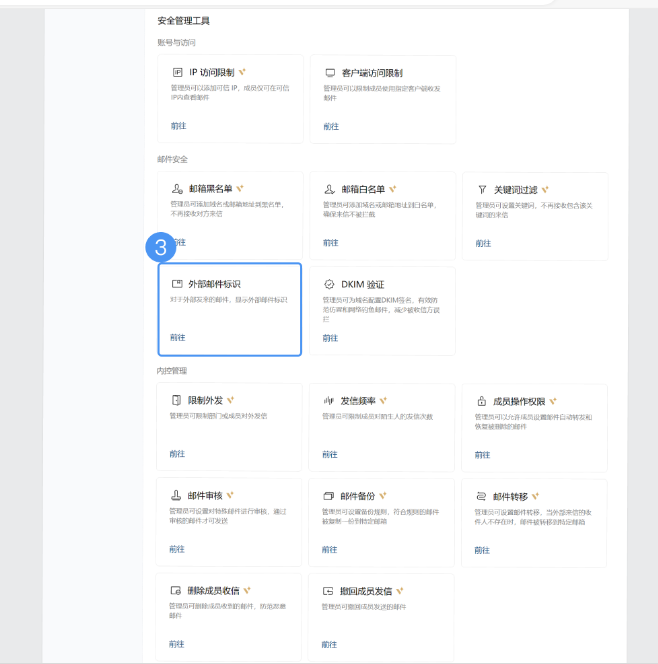The image size is (658, 664).
Task: Click the 邮件备份 copy icon
Action: [x=329, y=496]
